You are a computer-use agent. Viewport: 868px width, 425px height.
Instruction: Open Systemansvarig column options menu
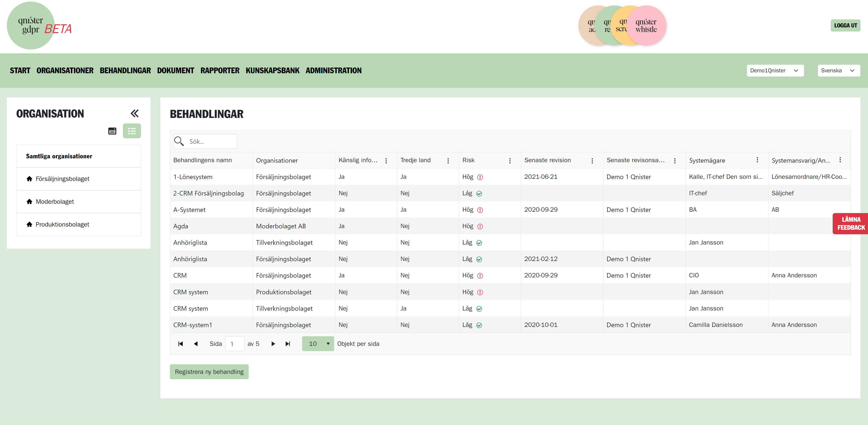[840, 160]
